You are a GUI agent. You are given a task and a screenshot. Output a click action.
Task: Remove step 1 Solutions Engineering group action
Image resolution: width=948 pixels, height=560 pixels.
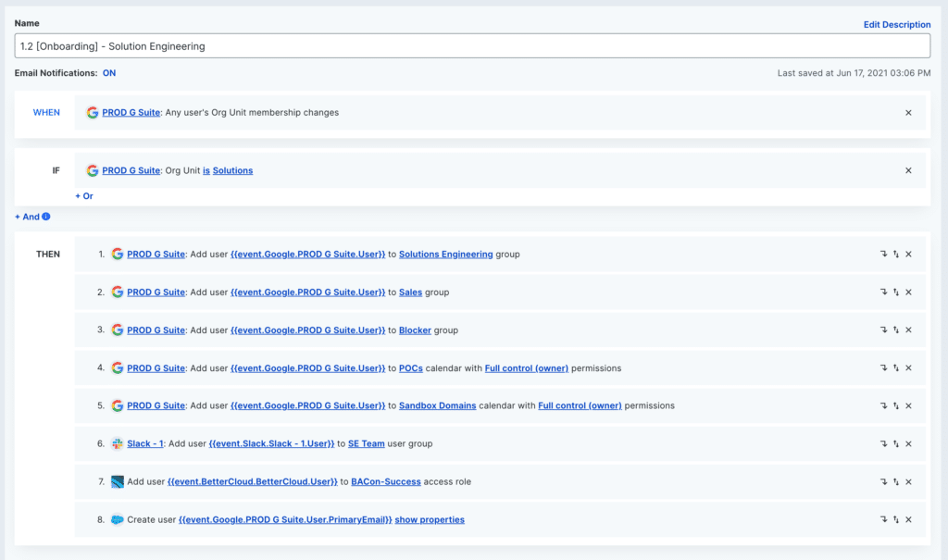click(x=908, y=254)
